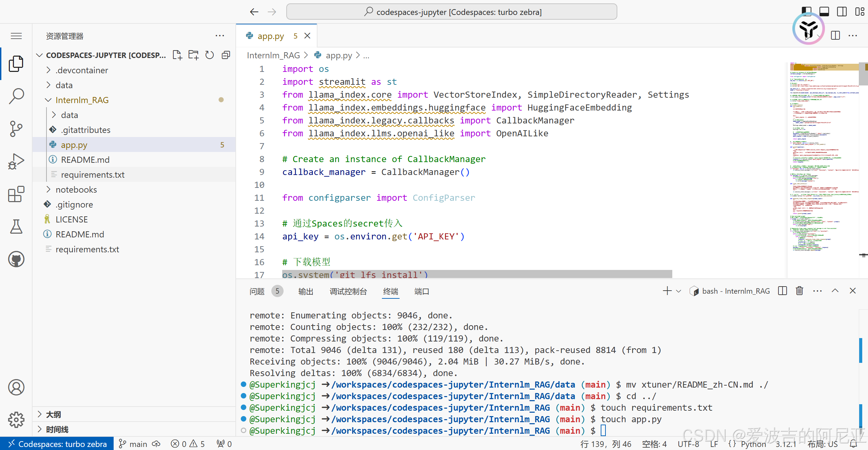This screenshot has width=868, height=450.
Task: Expand the .devcontainer folder
Action: click(x=82, y=70)
